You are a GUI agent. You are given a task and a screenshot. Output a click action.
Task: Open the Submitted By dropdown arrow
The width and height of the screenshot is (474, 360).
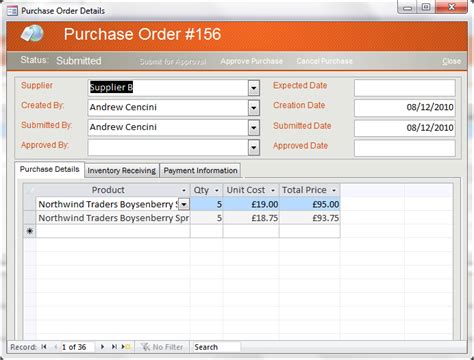pyautogui.click(x=254, y=128)
